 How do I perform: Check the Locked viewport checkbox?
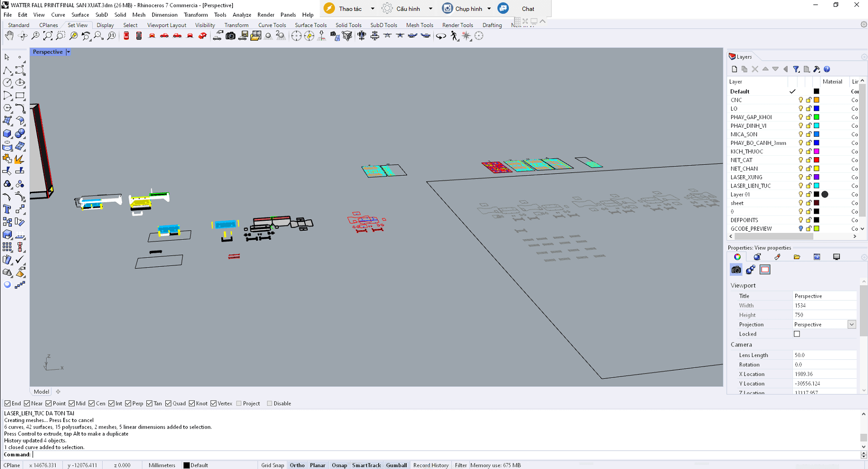tap(797, 334)
